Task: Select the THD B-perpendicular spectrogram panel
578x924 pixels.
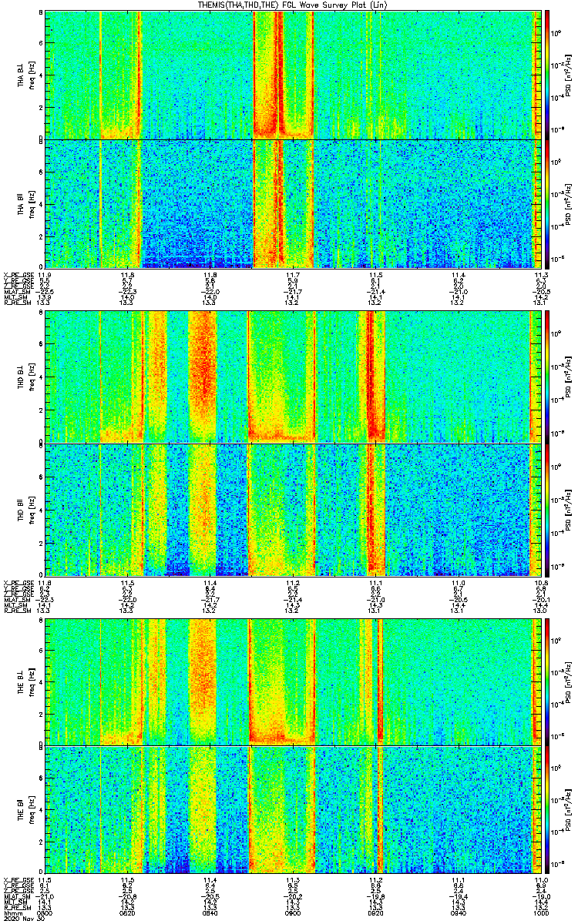Action: (x=294, y=376)
